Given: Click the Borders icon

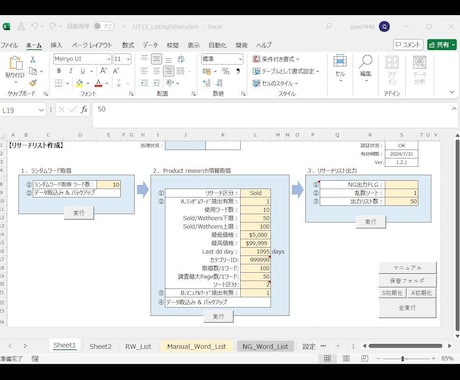Looking at the screenshot, I should tap(59, 83).
